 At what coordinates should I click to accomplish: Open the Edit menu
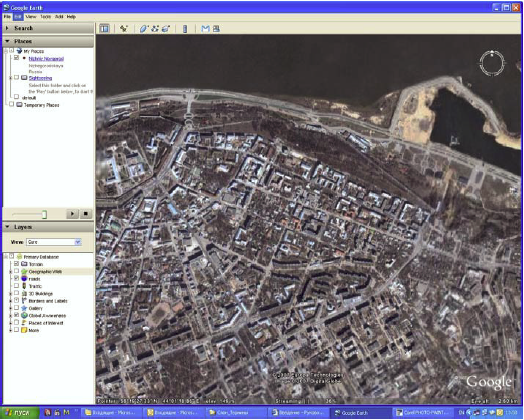coord(18,16)
